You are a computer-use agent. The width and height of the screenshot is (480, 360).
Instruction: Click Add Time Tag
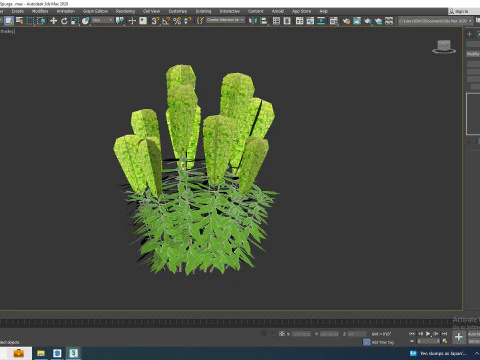click(383, 342)
